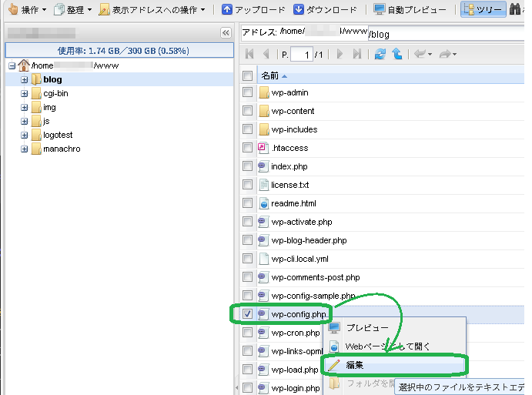This screenshot has height=395, width=532.
Task: Go to the last page arrow icon
Action: pyautogui.click(x=357, y=54)
